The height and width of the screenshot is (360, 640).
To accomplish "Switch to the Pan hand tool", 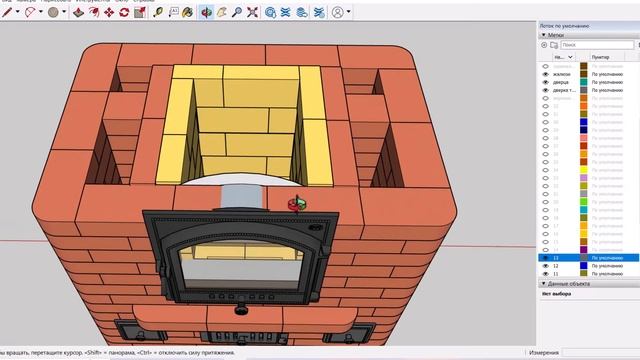I will click(222, 12).
